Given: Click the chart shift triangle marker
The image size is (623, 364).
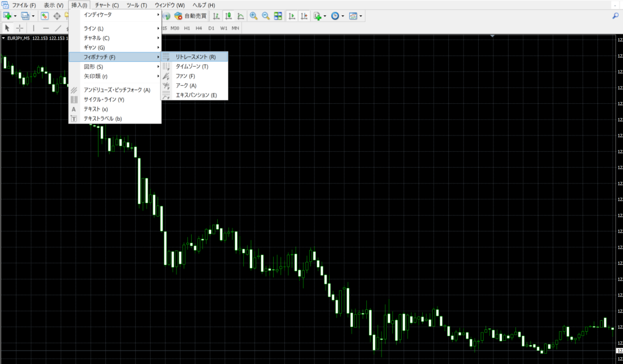Looking at the screenshot, I should click(492, 36).
